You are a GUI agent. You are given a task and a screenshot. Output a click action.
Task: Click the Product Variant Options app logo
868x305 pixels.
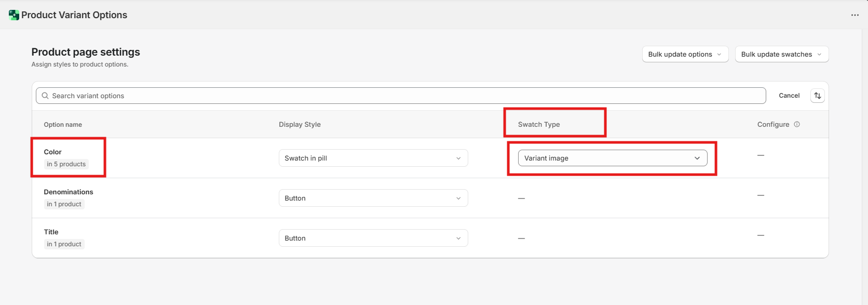tap(14, 15)
